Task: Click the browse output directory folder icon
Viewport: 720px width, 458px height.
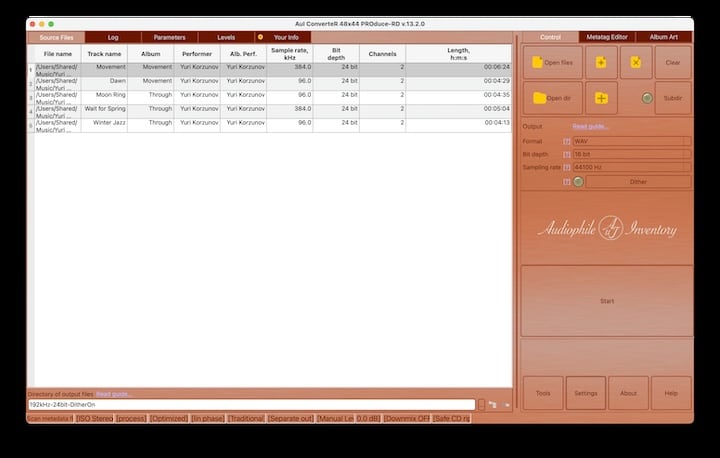Action: coord(492,405)
